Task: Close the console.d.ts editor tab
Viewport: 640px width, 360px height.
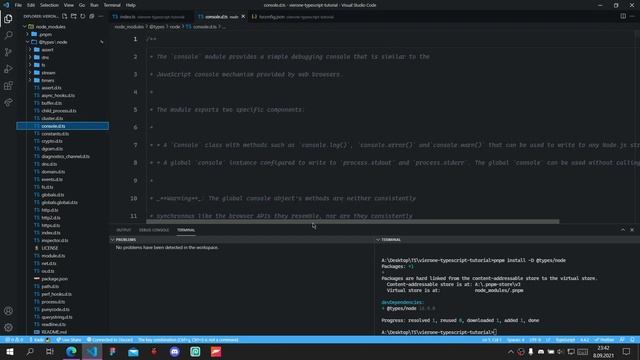Action: click(x=243, y=17)
